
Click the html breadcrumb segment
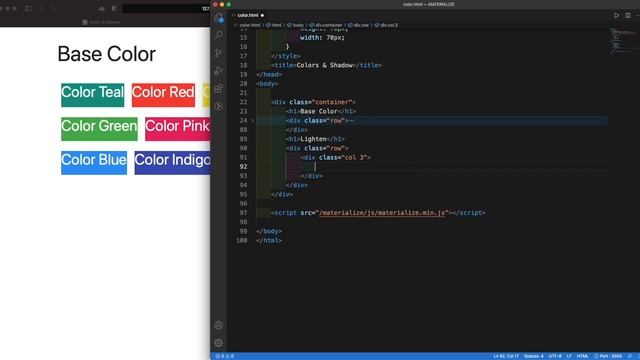(274, 25)
